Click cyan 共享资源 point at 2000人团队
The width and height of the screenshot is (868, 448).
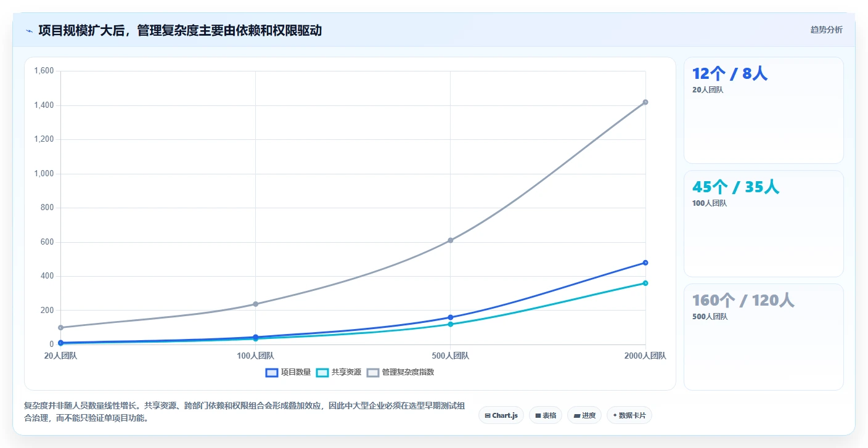(x=645, y=283)
